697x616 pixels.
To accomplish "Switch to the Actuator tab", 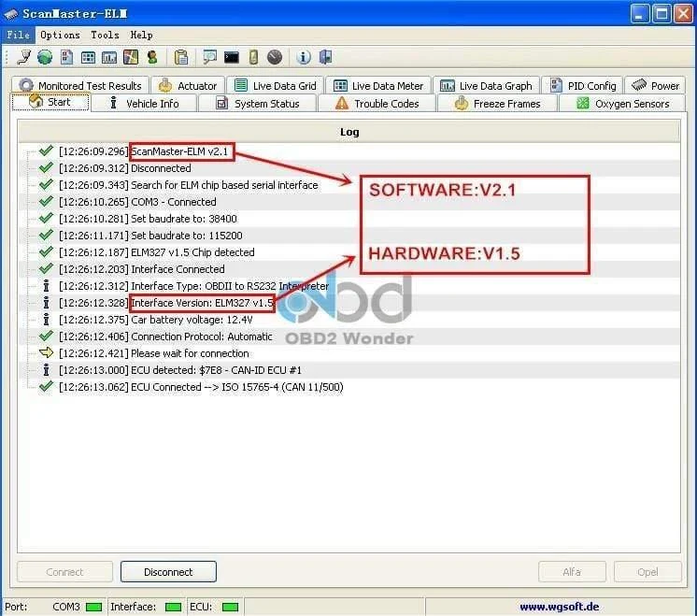I will [x=188, y=85].
